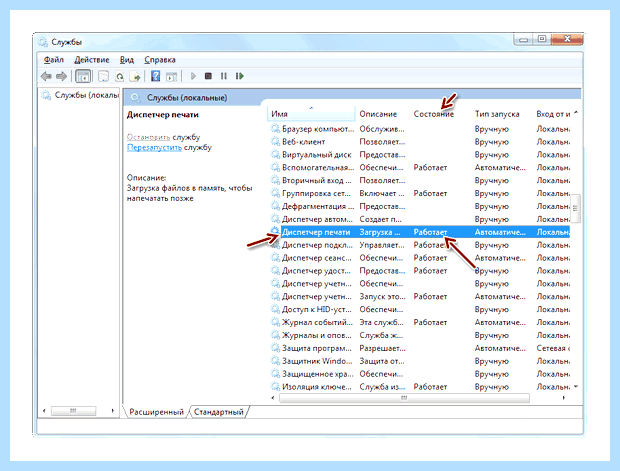Select the Вторичный вход service row
This screenshot has width=620, height=471.
pyautogui.click(x=420, y=180)
